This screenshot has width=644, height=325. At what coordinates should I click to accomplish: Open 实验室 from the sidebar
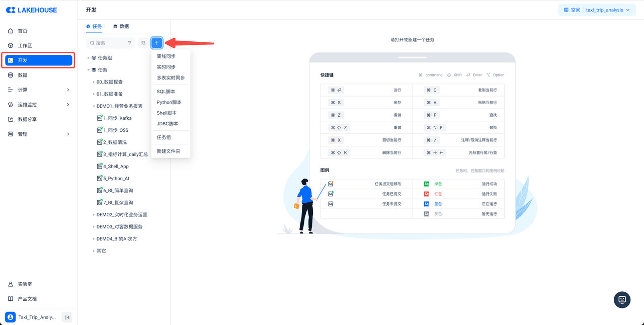click(25, 284)
